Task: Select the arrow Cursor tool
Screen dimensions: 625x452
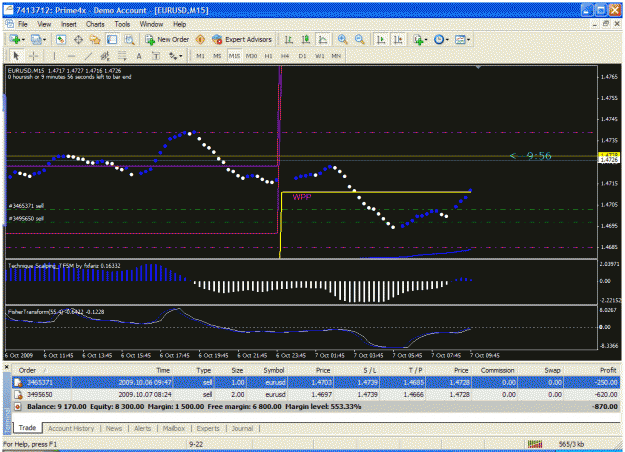Action: 16,56
